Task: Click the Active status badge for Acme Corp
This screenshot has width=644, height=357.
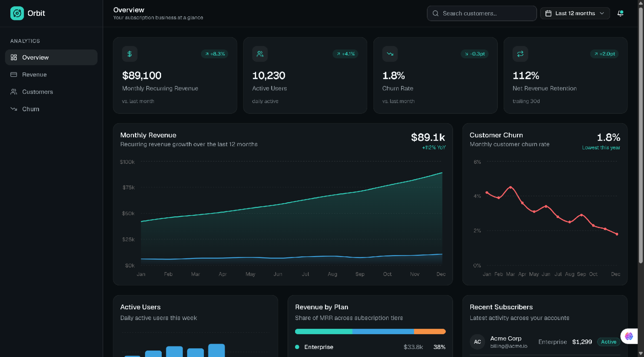Action: tap(609, 342)
